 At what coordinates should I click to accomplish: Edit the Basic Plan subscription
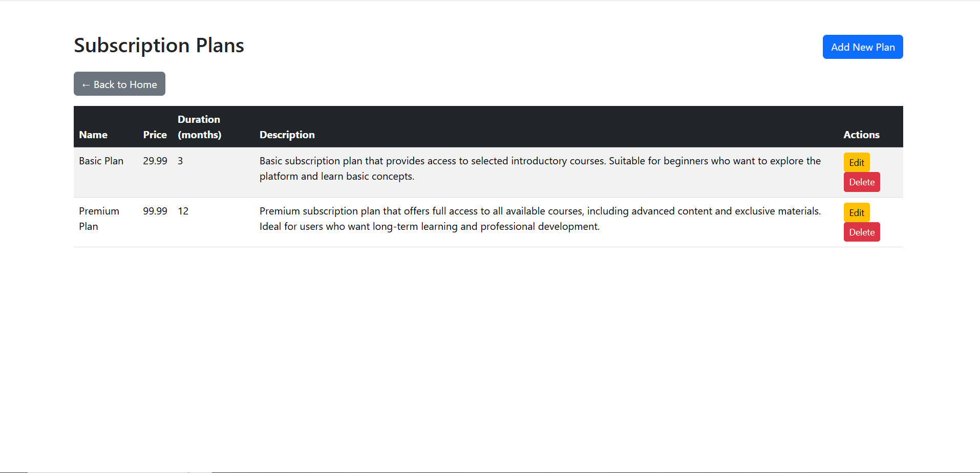coord(856,162)
